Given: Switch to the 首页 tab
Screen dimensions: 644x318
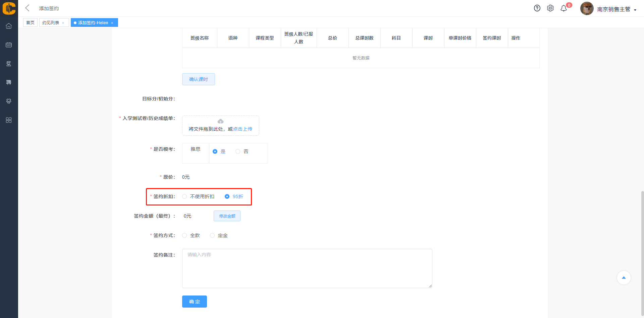Looking at the screenshot, I should pos(30,23).
